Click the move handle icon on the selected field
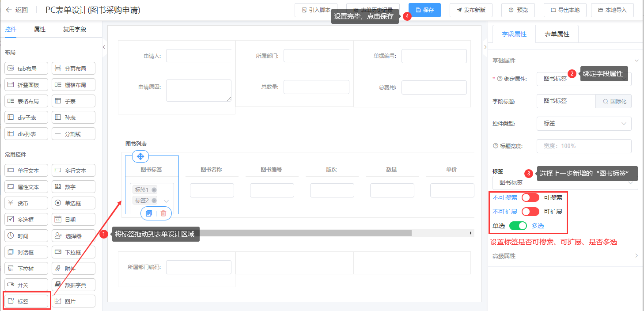Image resolution: width=644 pixels, height=311 pixels. 140,156
